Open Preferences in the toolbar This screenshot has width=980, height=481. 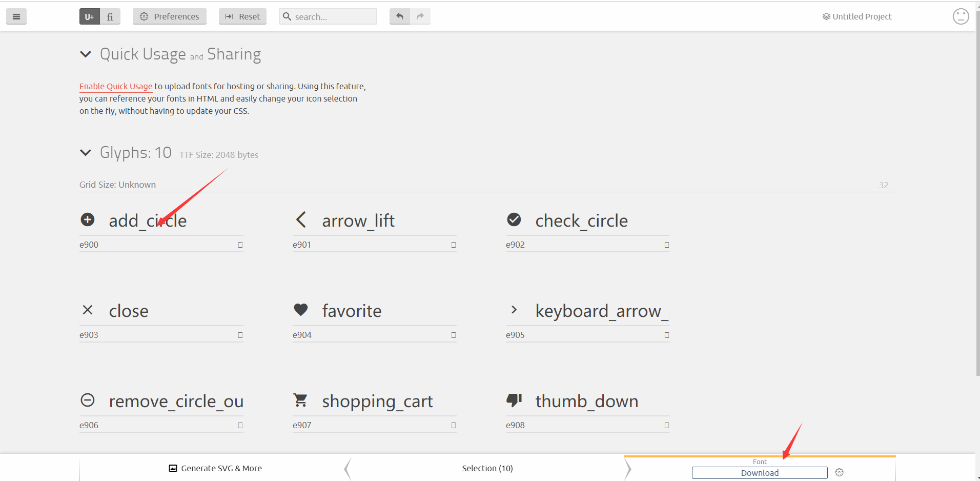click(x=170, y=16)
